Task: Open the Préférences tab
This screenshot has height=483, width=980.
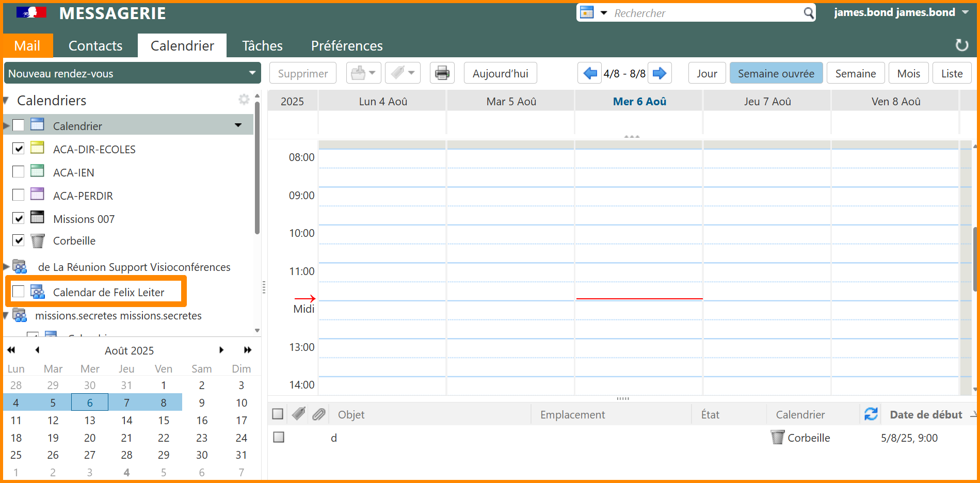Action: [347, 46]
